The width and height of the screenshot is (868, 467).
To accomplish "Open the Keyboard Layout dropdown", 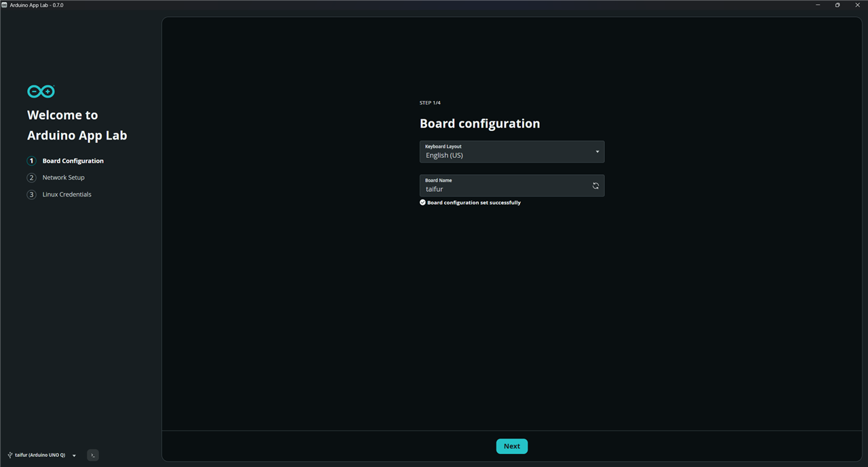I will coord(512,152).
